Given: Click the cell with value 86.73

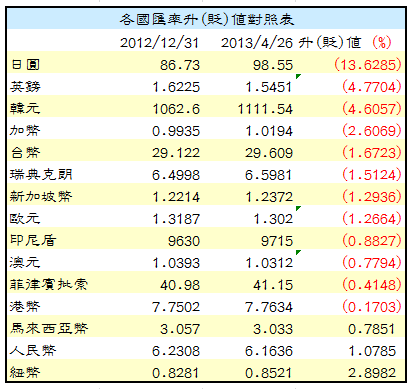Looking at the screenshot, I should [180, 65].
